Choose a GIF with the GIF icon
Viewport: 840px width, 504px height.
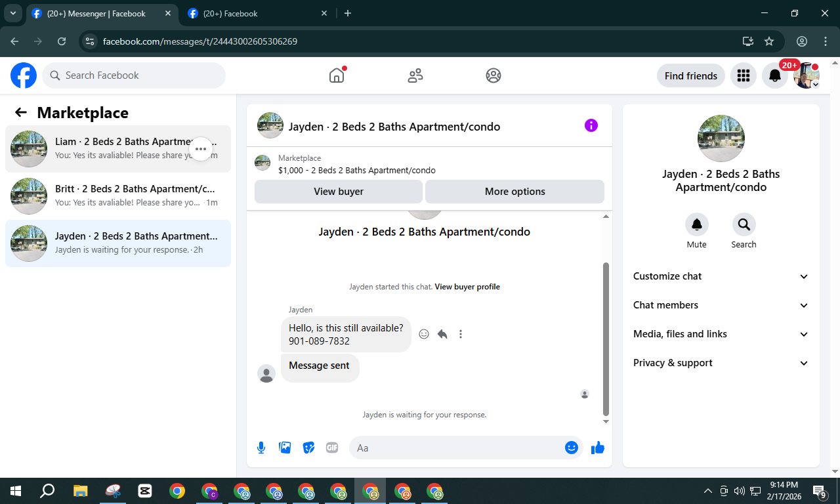[332, 448]
